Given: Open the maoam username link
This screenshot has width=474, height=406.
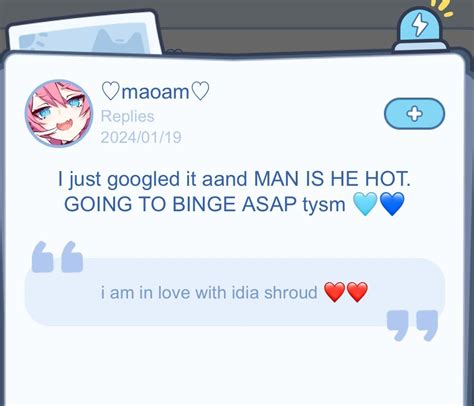Looking at the screenshot, I should click(155, 91).
